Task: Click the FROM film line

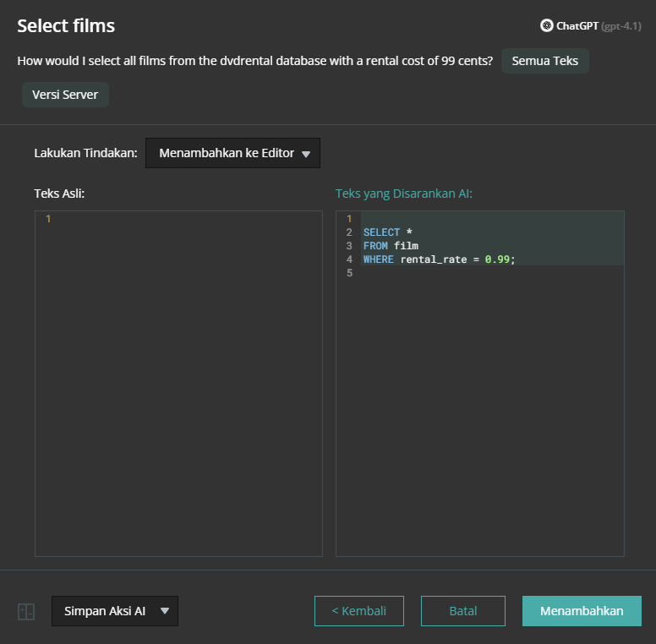Action: tap(391, 246)
